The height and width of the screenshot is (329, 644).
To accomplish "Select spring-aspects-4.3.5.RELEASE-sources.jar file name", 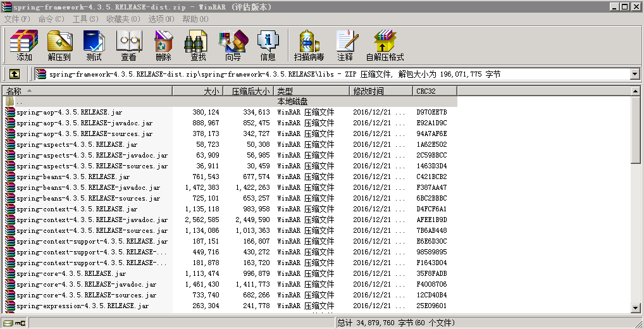I will click(x=92, y=166).
